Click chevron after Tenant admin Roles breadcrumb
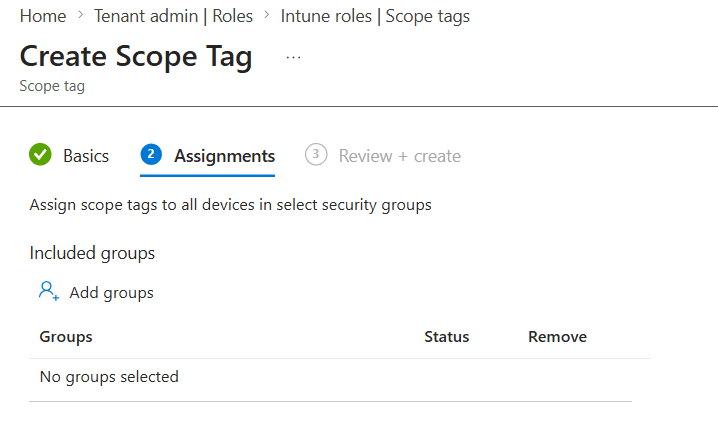The image size is (718, 427). [x=267, y=15]
